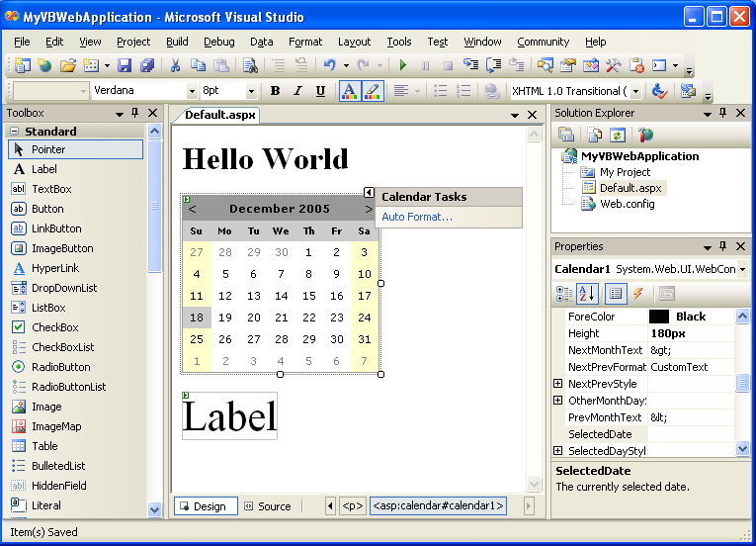Click the Auto Format... link

pos(417,217)
